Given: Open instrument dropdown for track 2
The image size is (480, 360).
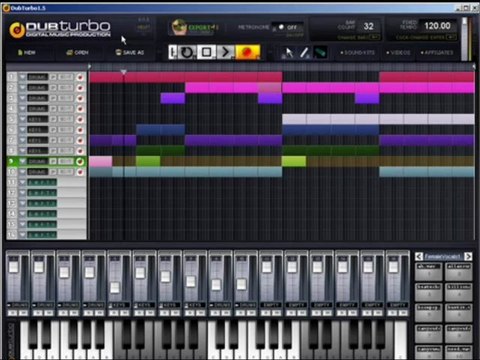Looking at the screenshot, I should 22,88.
